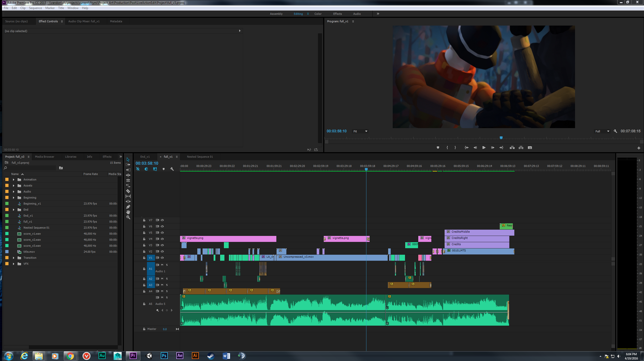Select the Hand tool
Image resolution: width=644 pixels, height=361 pixels.
[x=128, y=212]
